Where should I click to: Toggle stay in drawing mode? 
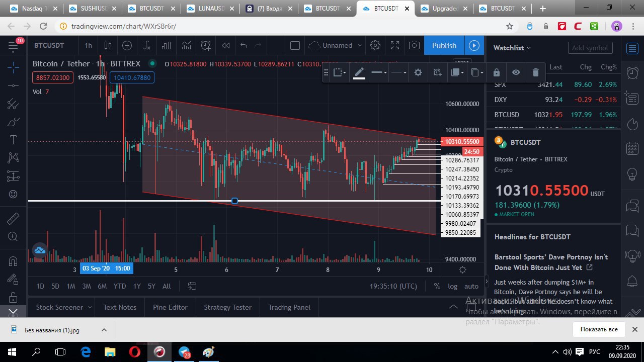pos(13,279)
